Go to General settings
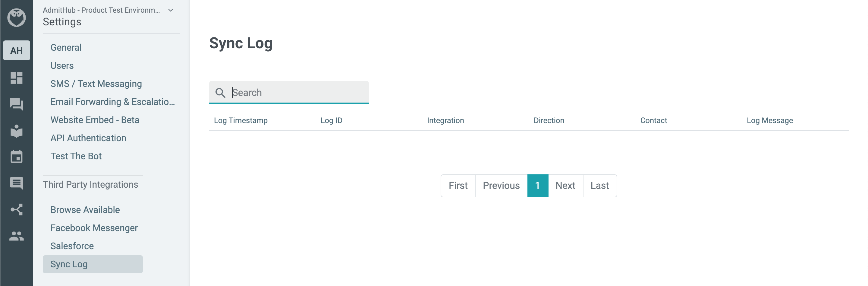The height and width of the screenshot is (286, 868). [66, 48]
